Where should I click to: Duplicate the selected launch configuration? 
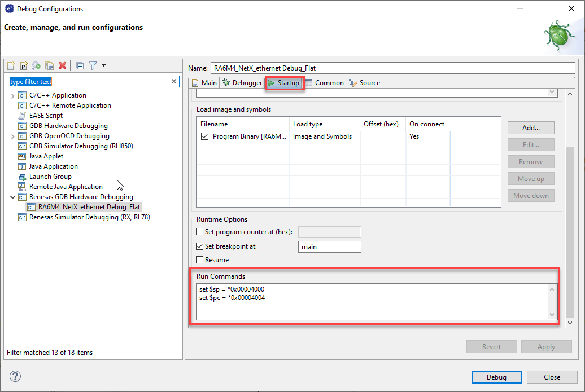click(49, 66)
